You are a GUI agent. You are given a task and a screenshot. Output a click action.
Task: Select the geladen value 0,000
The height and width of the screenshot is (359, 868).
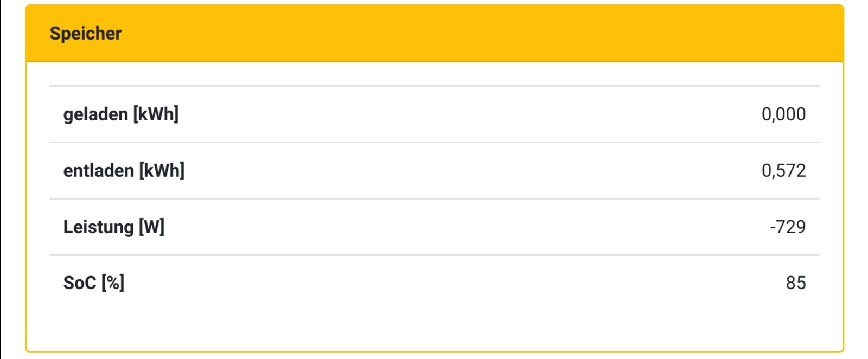[x=783, y=114]
